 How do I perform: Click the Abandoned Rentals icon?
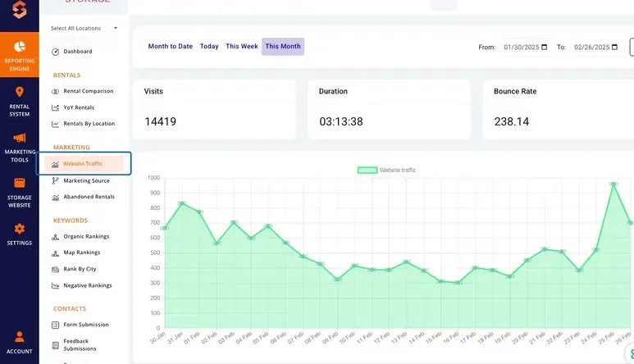(56, 197)
